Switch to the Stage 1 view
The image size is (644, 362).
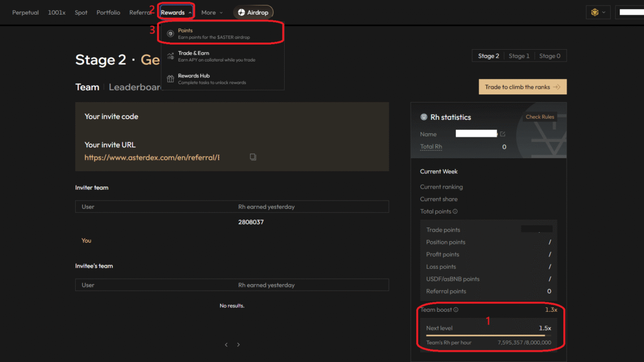(x=519, y=56)
